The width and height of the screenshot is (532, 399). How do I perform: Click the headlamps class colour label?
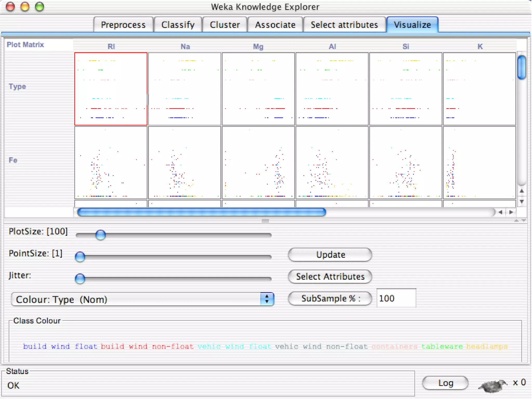tap(487, 346)
